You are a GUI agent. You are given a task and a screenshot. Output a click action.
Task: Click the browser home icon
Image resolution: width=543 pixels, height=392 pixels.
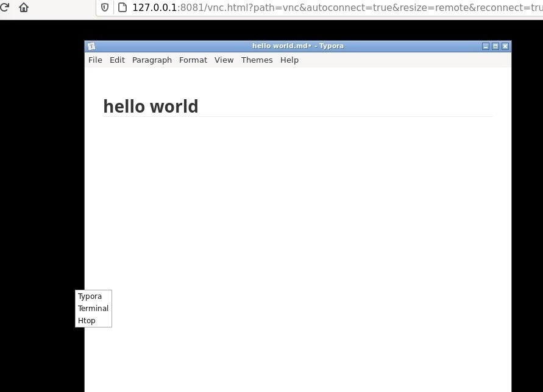pyautogui.click(x=24, y=7)
